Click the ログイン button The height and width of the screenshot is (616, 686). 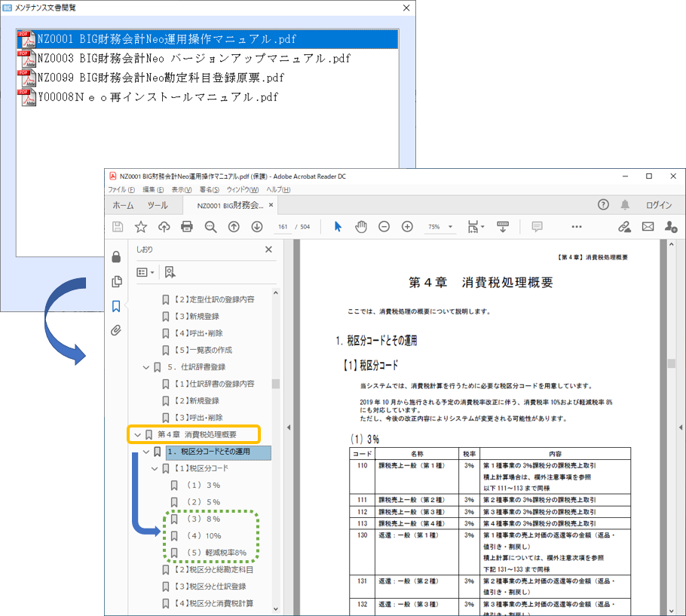[x=659, y=205]
